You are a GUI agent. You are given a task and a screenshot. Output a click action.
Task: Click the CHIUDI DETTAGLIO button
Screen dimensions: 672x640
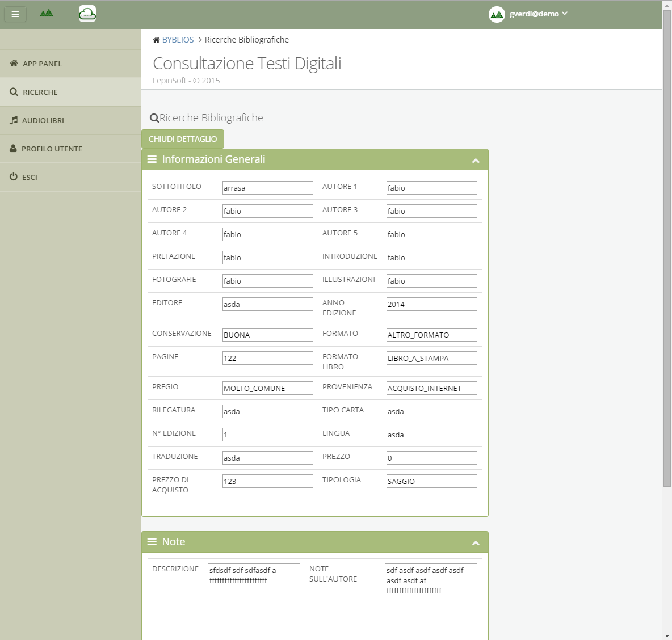(183, 139)
